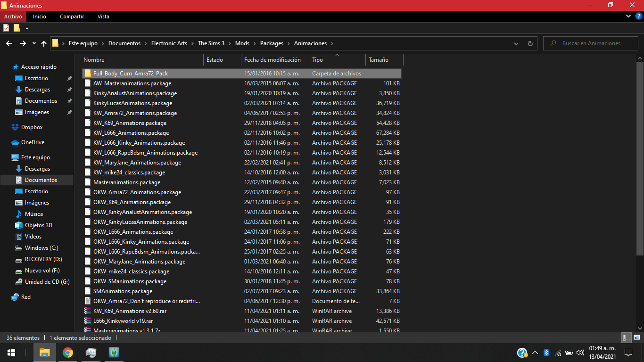The image size is (644, 362).
Task: Expand the chevron after Este equipo in the address bar
Action: pyautogui.click(x=103, y=43)
